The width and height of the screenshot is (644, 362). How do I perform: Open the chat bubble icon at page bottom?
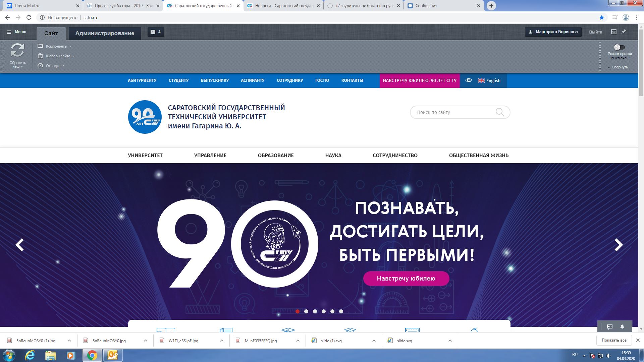610,327
